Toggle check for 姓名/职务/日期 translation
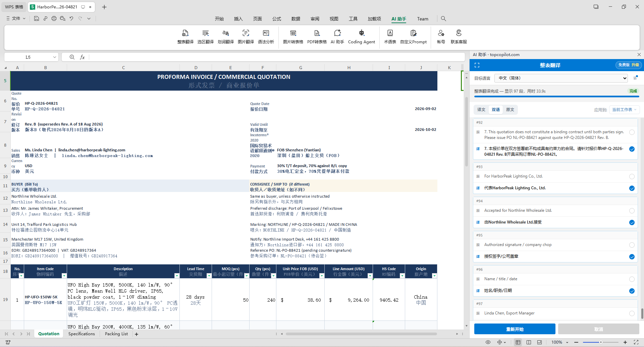 pos(632,291)
